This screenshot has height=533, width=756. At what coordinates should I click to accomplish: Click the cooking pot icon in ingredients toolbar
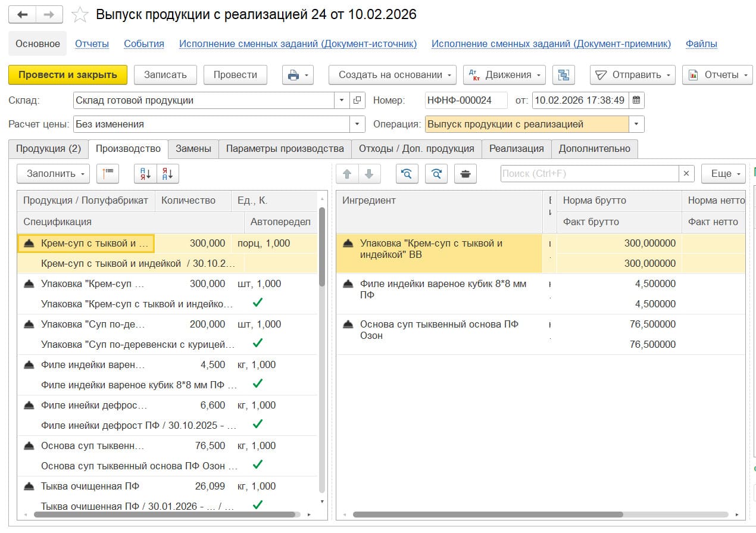coord(466,174)
